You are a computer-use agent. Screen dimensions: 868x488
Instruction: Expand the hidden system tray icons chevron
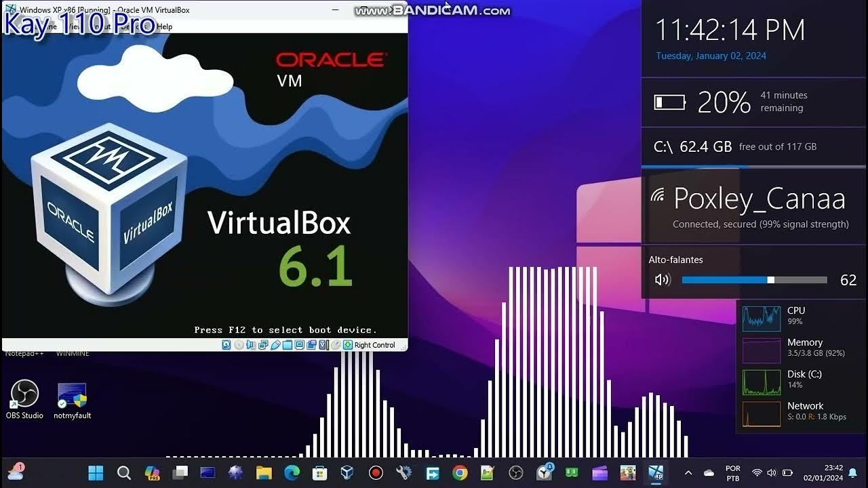click(x=688, y=472)
